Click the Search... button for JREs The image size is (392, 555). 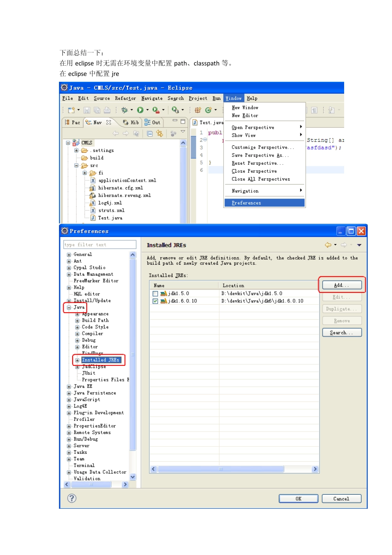pyautogui.click(x=342, y=332)
